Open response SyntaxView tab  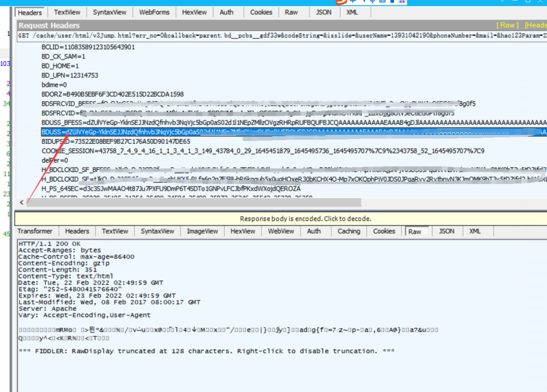[x=157, y=231]
